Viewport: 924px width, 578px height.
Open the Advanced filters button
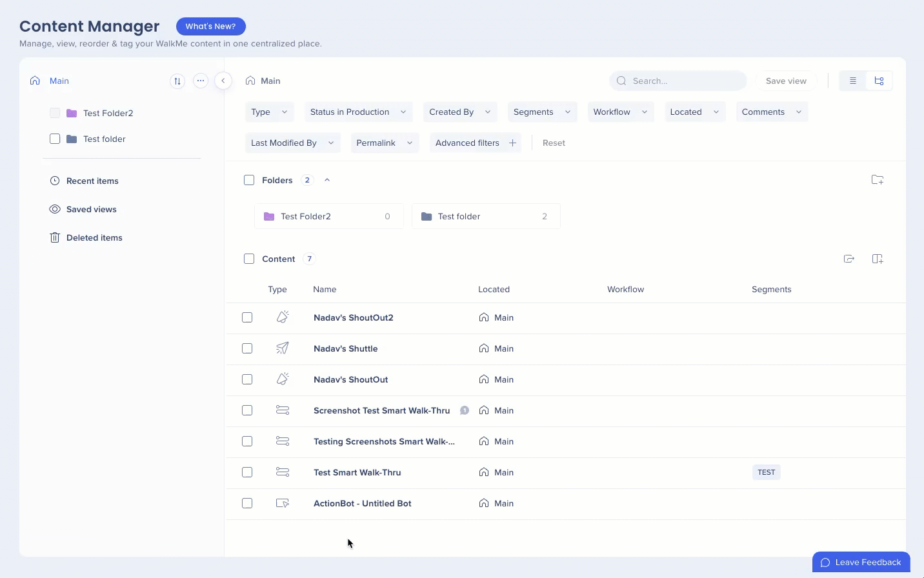476,143
